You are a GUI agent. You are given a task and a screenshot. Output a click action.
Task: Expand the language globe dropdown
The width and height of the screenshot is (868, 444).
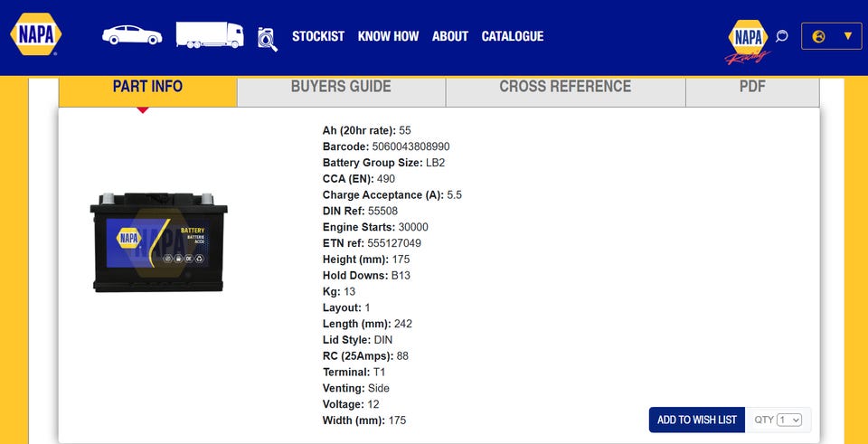(832, 36)
